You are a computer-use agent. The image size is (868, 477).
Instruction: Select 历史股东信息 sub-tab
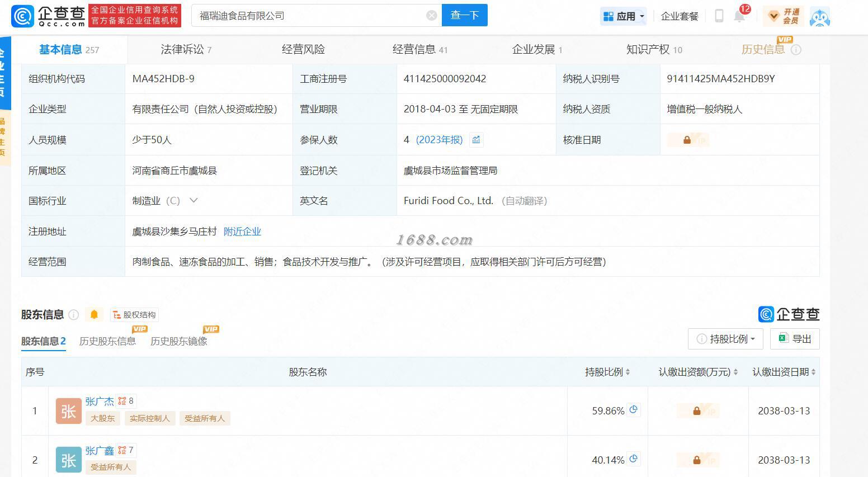(x=107, y=341)
